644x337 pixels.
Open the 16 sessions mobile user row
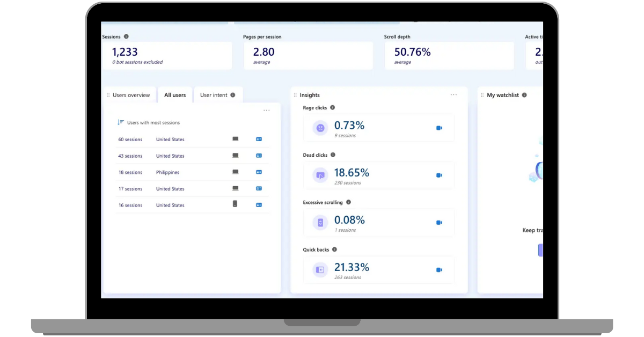(x=192, y=206)
